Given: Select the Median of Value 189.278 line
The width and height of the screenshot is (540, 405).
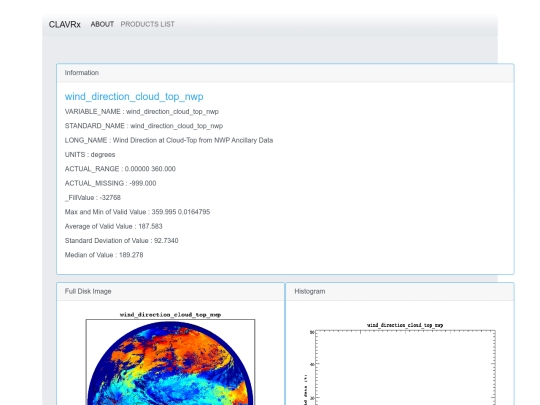Looking at the screenshot, I should tap(104, 255).
